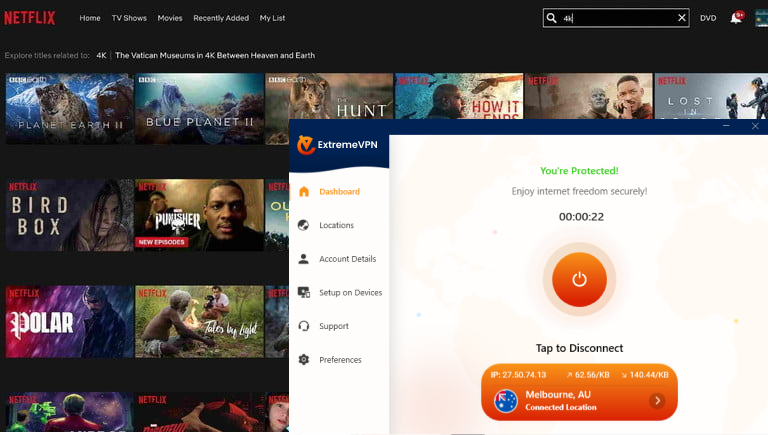This screenshot has height=435, width=768.
Task: Open the Preferences label
Action: [x=340, y=360]
